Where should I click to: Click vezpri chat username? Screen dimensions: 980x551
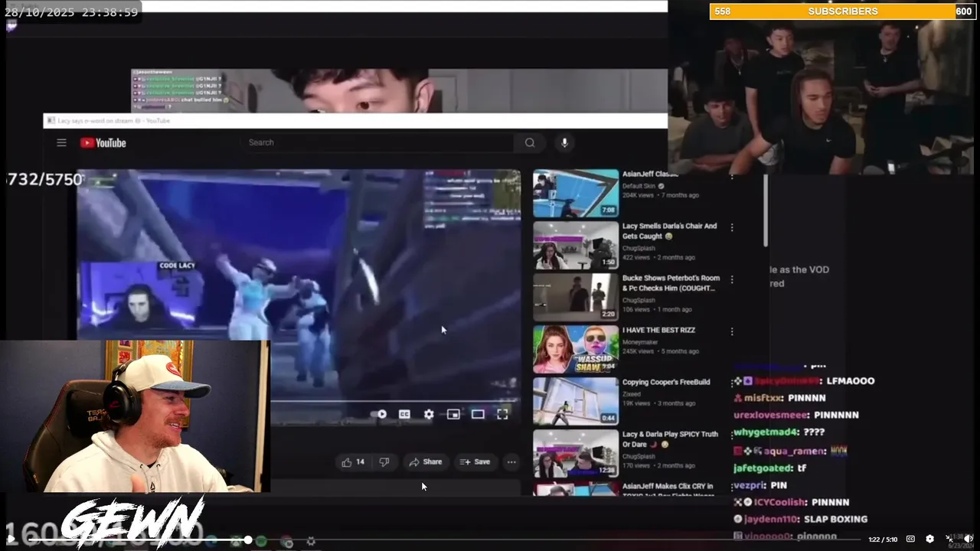(749, 485)
